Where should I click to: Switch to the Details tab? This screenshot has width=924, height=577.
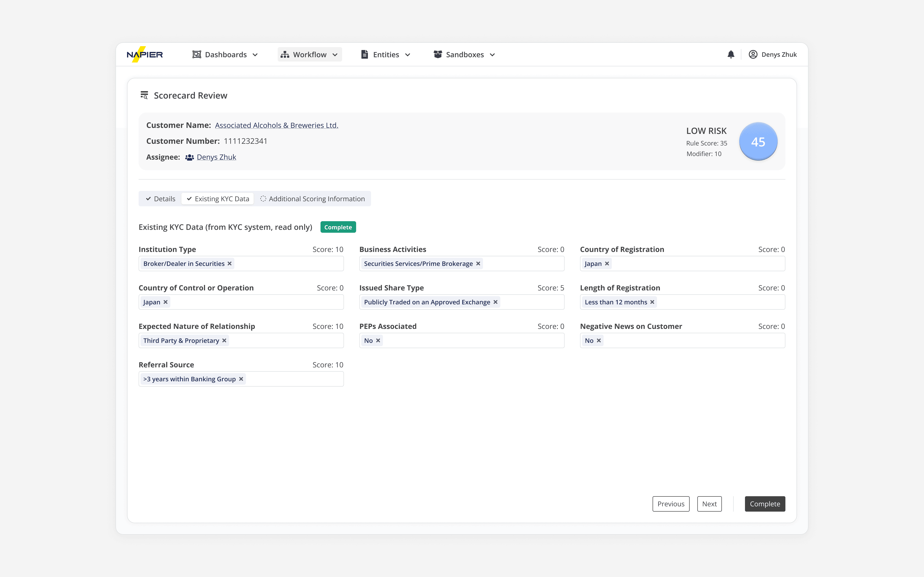[160, 199]
